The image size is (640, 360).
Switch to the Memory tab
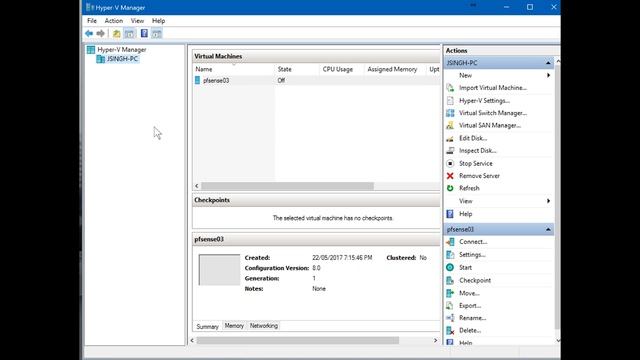(234, 326)
